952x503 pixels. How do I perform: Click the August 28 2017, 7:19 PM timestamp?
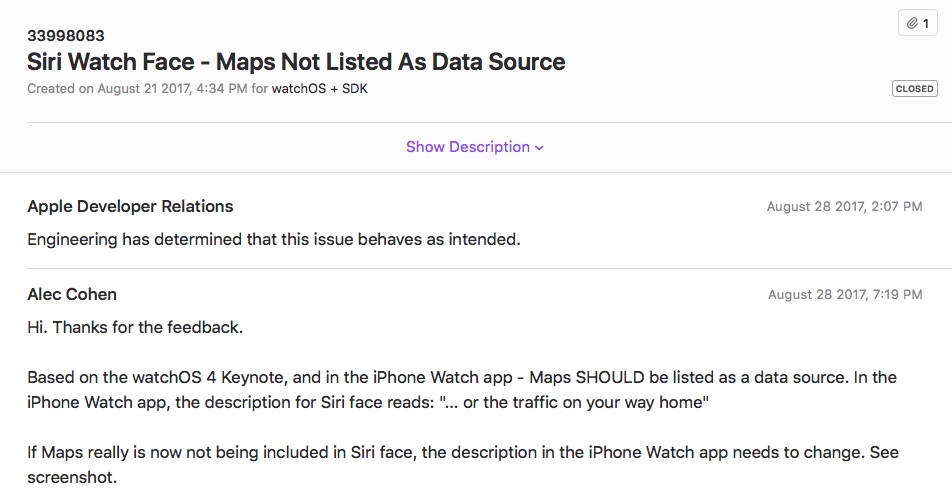coord(845,295)
